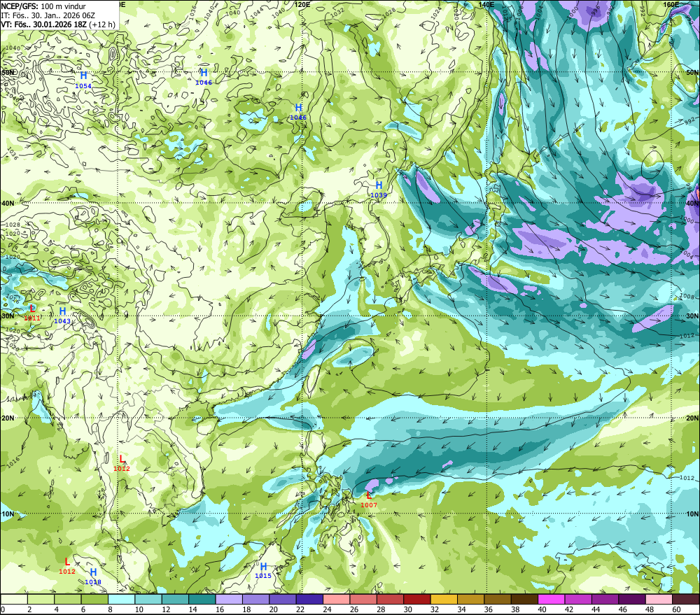Click the 140E longitude label
The height and width of the screenshot is (615, 700).
click(486, 4)
